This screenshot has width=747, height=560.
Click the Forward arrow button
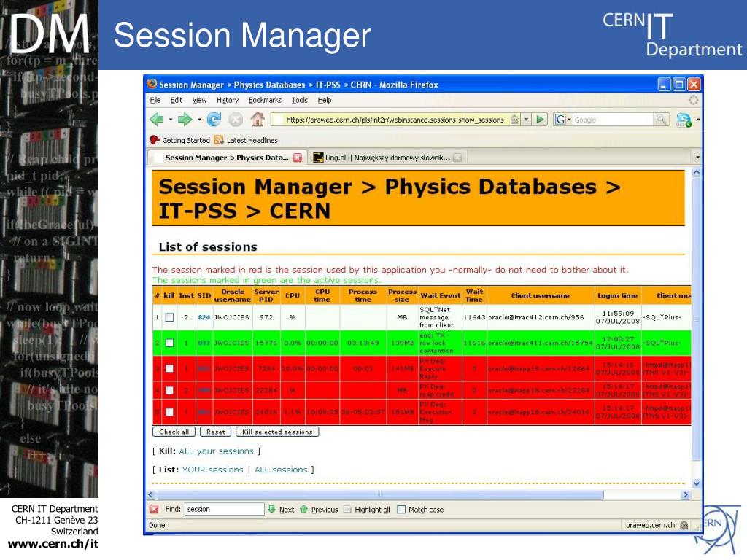(x=185, y=119)
